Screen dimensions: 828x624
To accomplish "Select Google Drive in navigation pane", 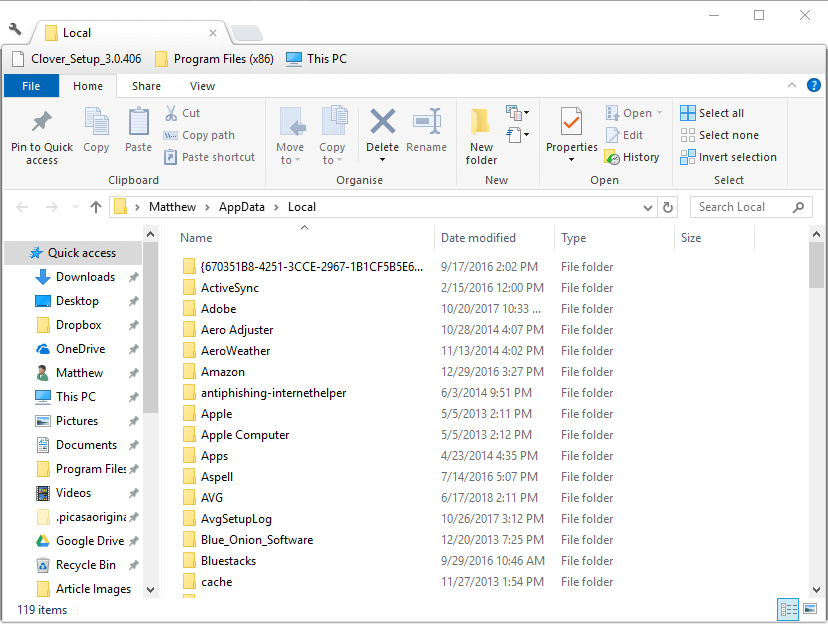I will [90, 541].
